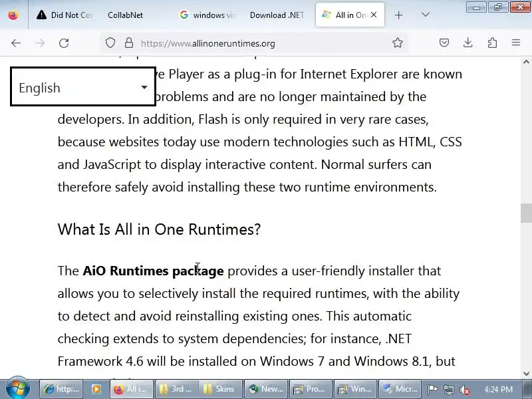
Task: Switch to the 'Micr...' taskbar window
Action: [x=400, y=389]
